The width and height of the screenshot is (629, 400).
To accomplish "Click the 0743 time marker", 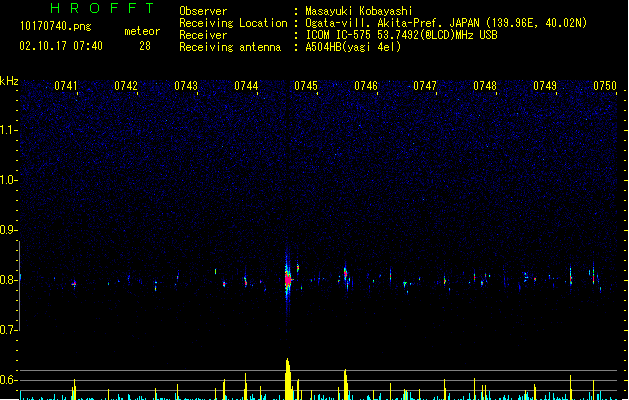I will (186, 86).
